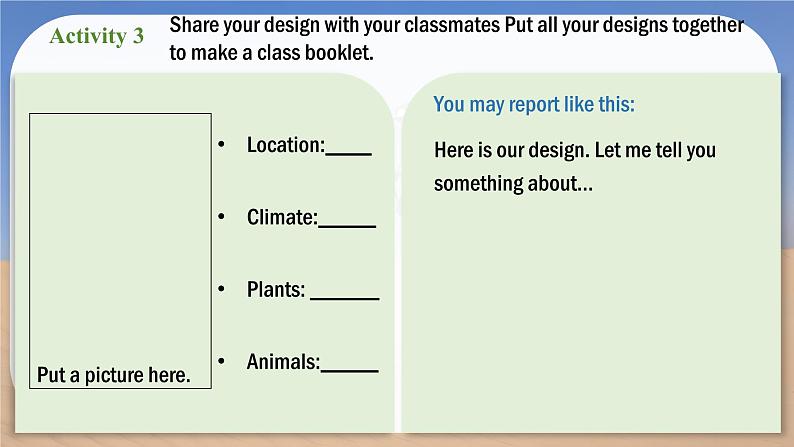Click the "to make a class booklet." line
Viewport: 794px width, 447px height.
click(x=271, y=53)
